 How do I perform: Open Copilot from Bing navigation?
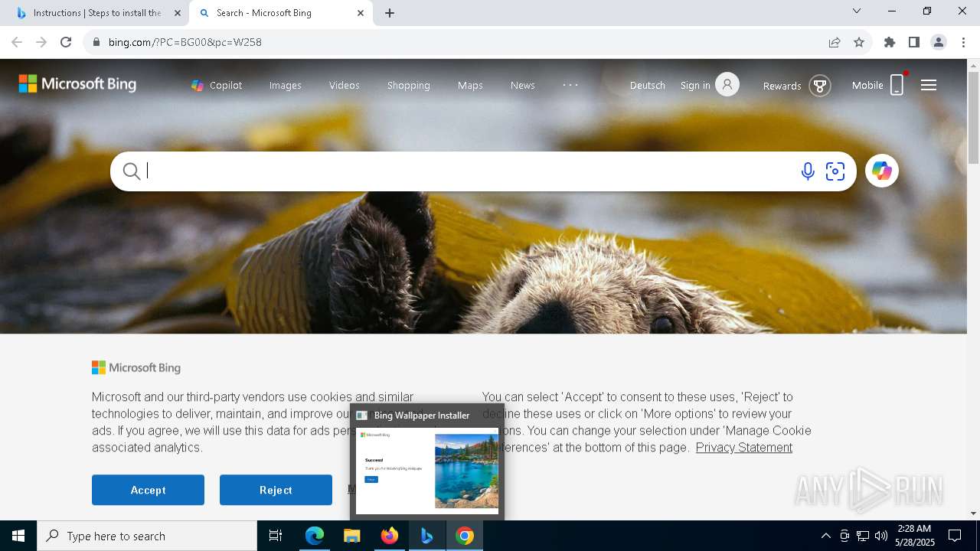[217, 85]
